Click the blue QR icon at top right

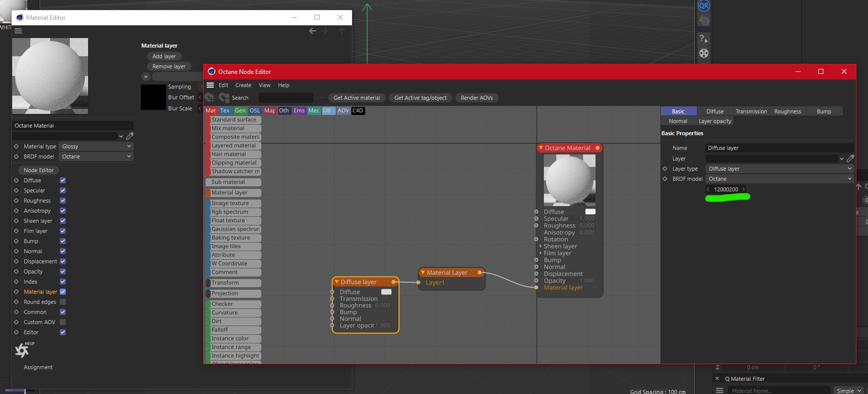pos(704,6)
